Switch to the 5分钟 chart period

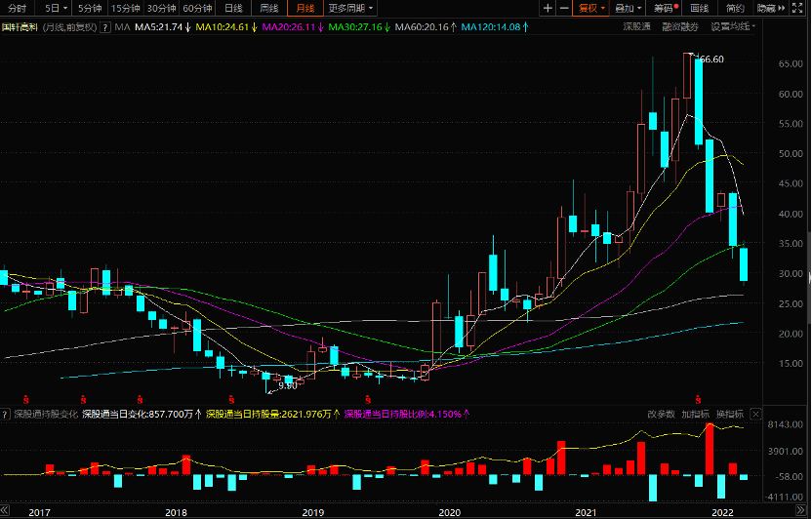(x=90, y=8)
